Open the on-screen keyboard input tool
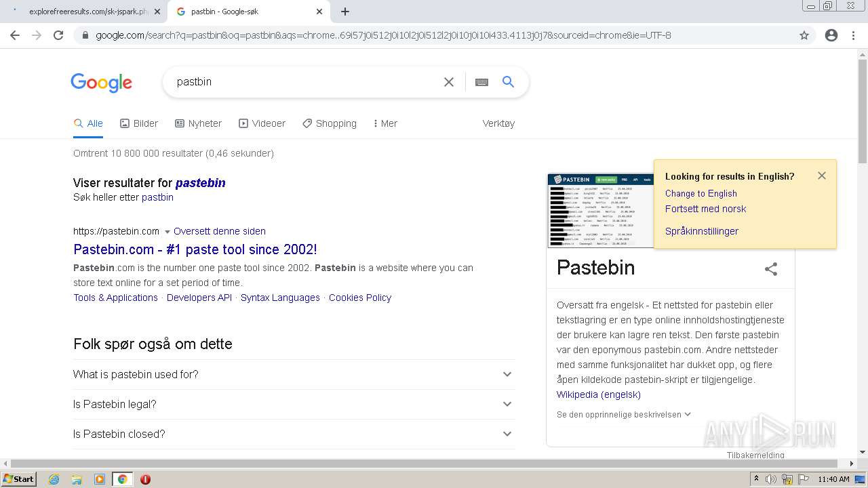The height and width of the screenshot is (488, 868). pos(481,82)
